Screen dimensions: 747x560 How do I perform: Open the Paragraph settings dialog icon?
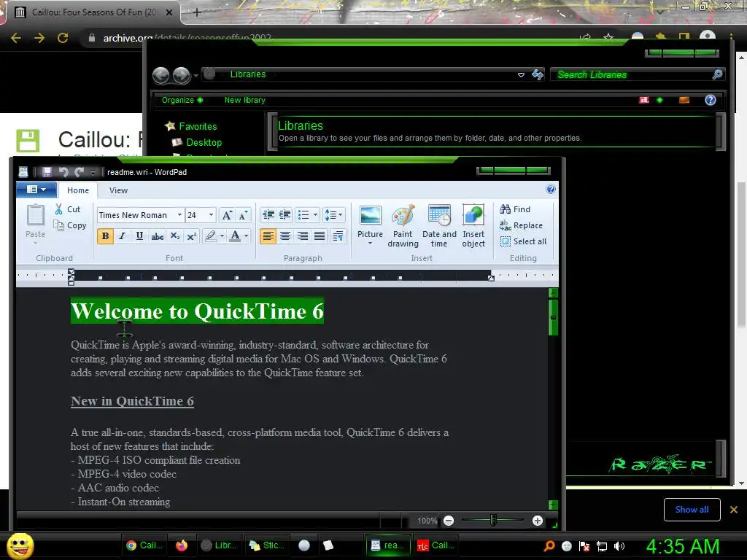click(x=338, y=236)
